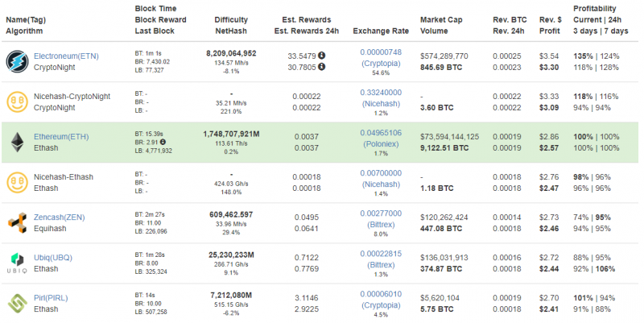The height and width of the screenshot is (323, 644).
Task: Click info icon beside Electroneum rewards 33.5479
Action: tap(322, 56)
